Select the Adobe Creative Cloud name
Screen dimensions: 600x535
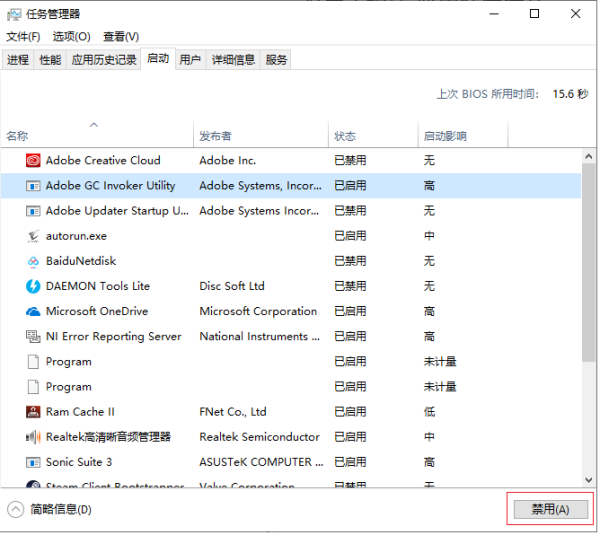coord(103,161)
